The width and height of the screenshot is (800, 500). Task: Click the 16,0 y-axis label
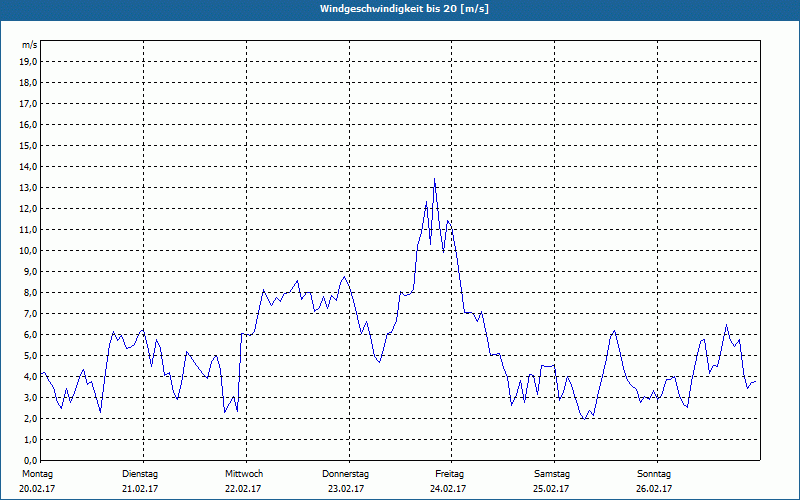[x=28, y=124]
